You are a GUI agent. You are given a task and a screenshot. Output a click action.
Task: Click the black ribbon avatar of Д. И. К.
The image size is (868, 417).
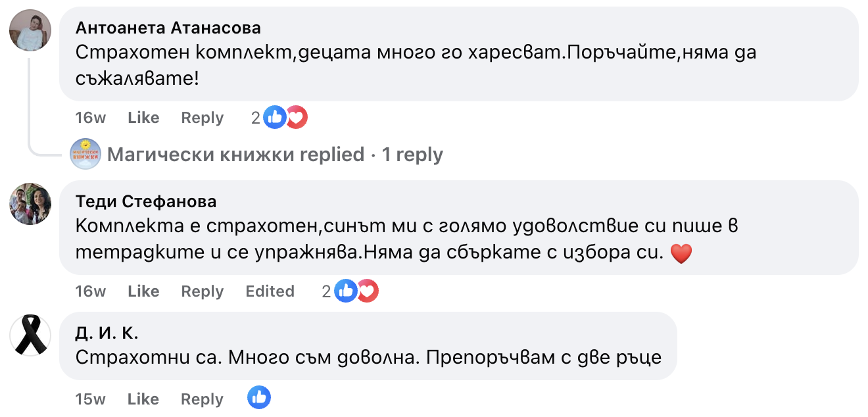(30, 335)
